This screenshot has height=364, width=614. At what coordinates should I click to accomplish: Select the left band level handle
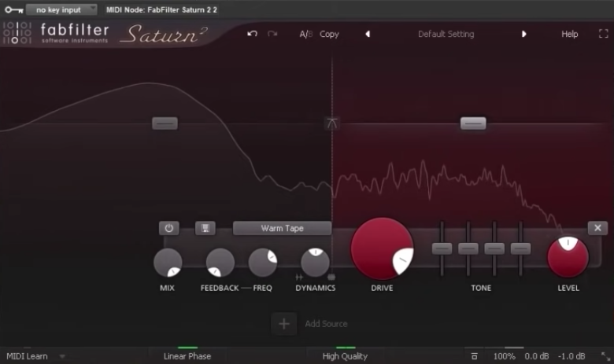pos(165,123)
